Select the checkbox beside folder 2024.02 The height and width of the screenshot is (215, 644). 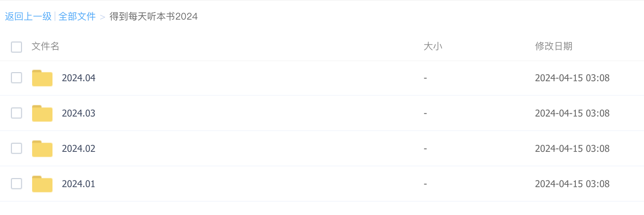(16, 148)
